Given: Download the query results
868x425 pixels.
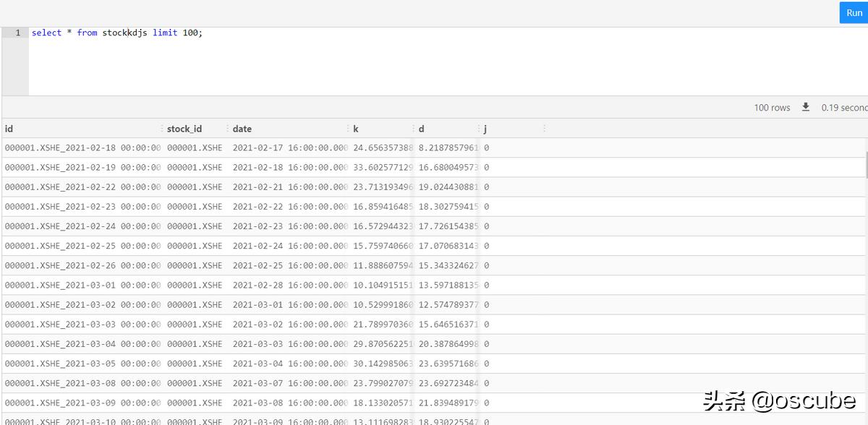Looking at the screenshot, I should 806,107.
